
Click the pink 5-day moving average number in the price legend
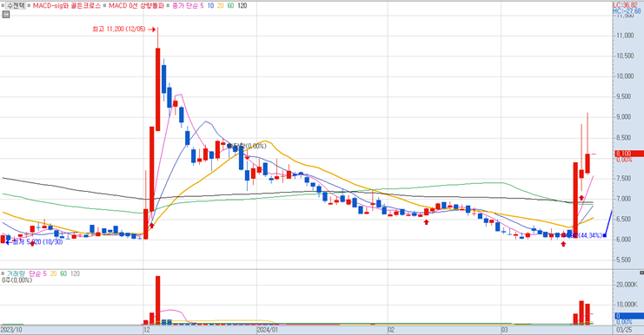click(202, 6)
